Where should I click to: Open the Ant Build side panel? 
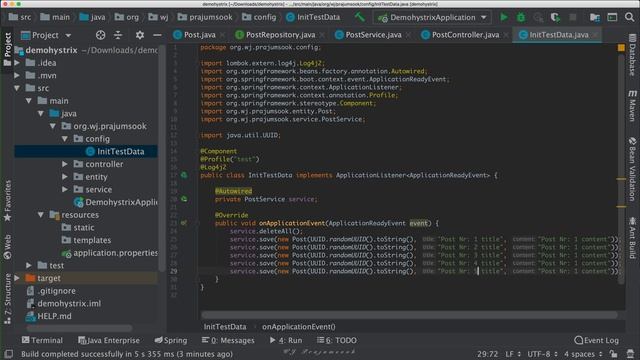pos(632,238)
